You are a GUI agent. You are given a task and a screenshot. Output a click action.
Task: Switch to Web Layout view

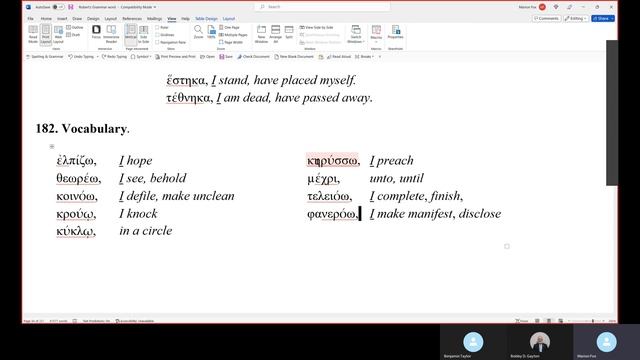(58, 34)
